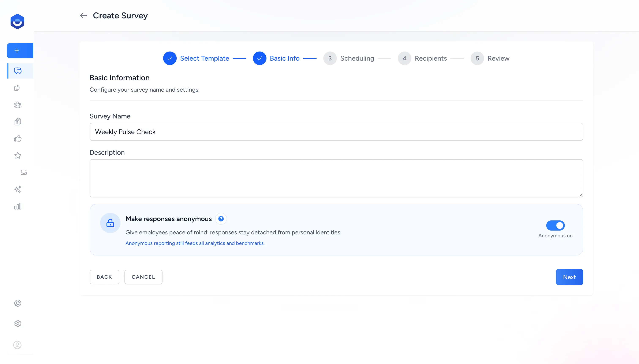
Task: Open the Surveys chat icon in sidebar
Action: coord(18,71)
